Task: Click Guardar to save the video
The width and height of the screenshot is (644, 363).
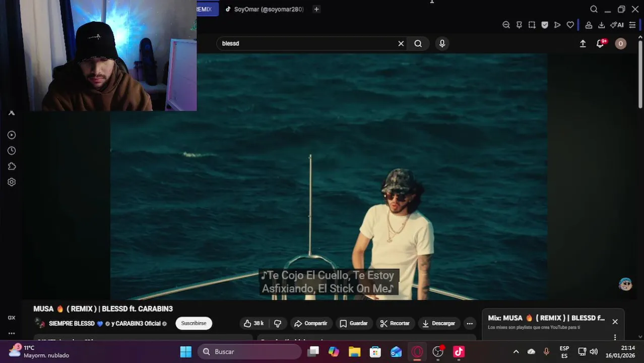Action: 353,323
